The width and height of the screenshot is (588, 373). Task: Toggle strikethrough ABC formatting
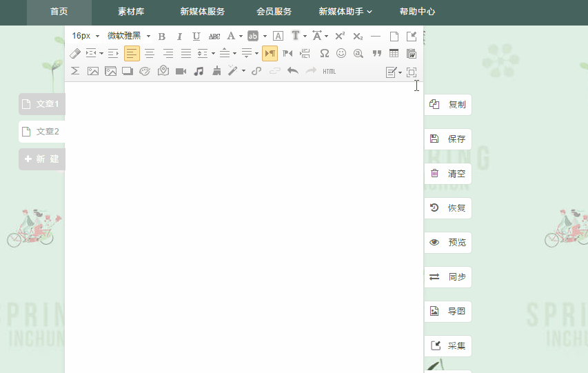coord(214,37)
